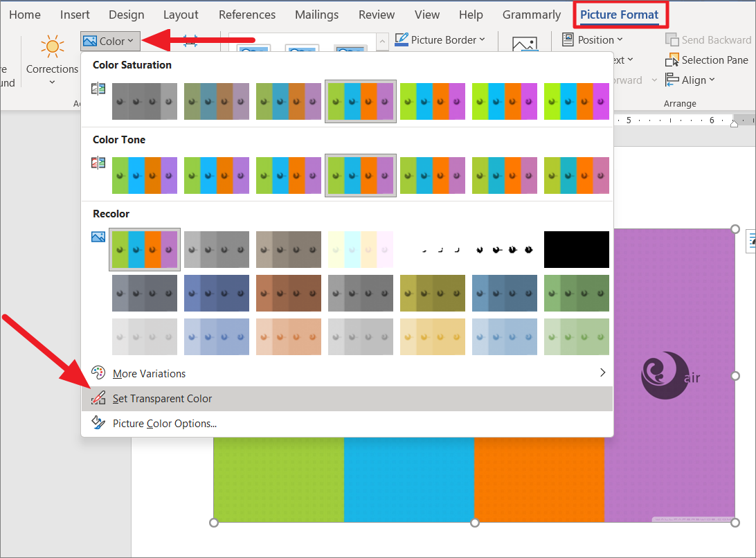This screenshot has height=558, width=756.
Task: Select the Grayscale recolor thumbnail
Action: (217, 249)
